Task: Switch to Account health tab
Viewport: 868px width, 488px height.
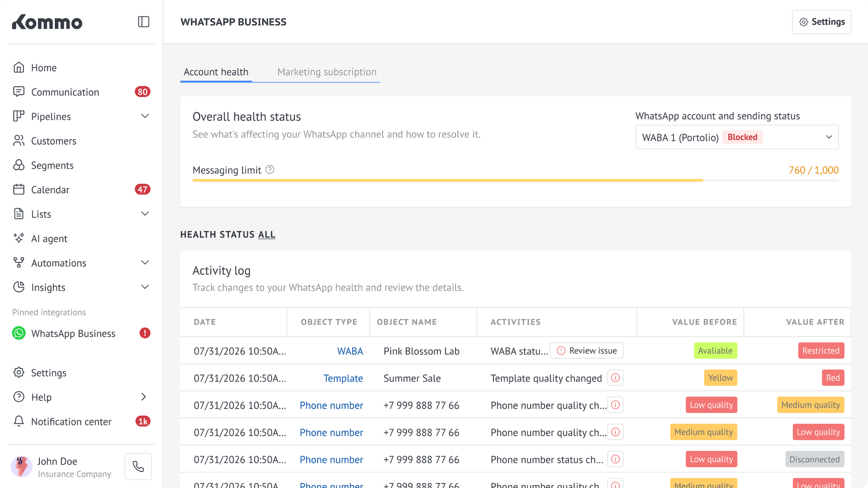Action: 216,72
